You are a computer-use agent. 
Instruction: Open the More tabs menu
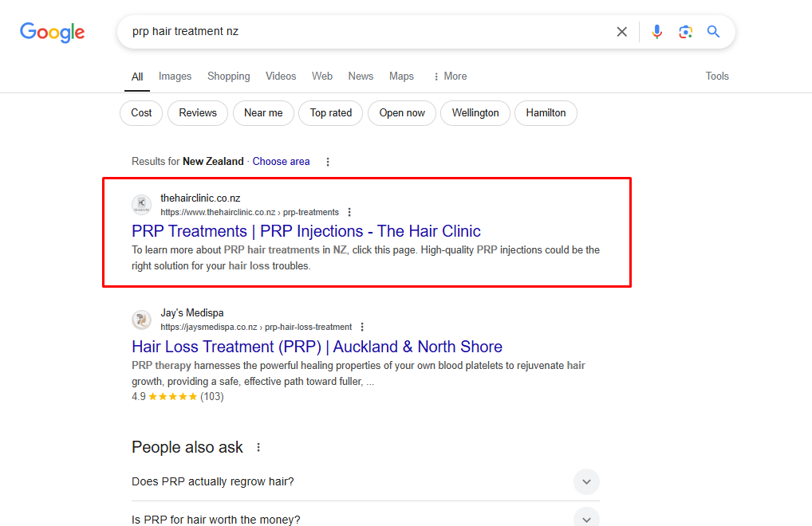click(x=450, y=77)
